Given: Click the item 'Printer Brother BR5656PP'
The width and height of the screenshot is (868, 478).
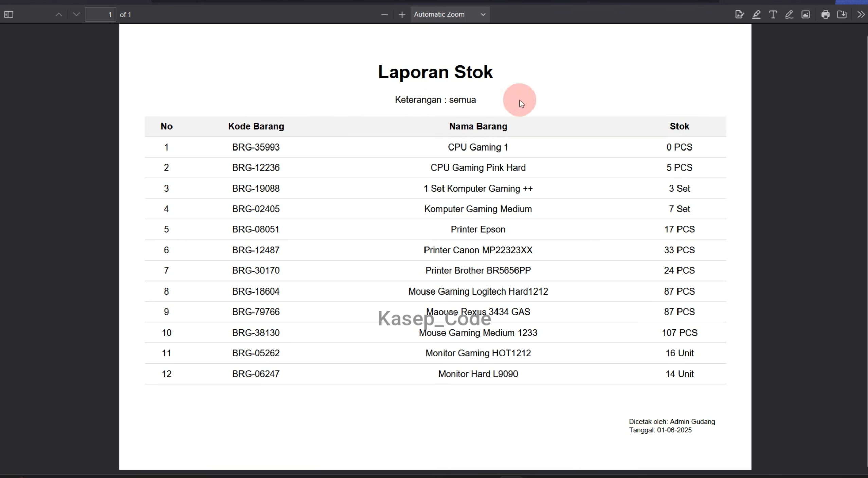Looking at the screenshot, I should 478,271.
